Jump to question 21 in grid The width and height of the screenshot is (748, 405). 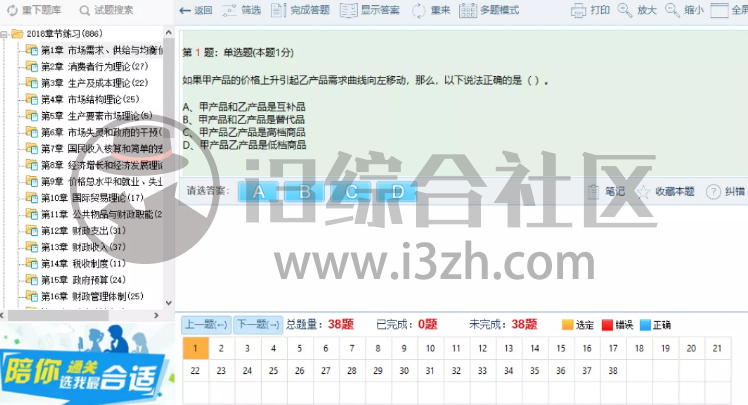tap(717, 348)
